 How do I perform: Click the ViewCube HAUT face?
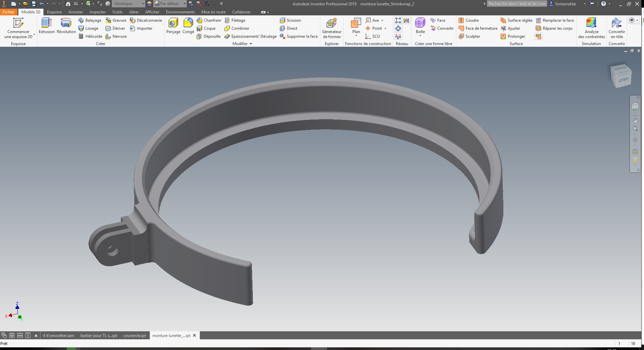point(623,80)
